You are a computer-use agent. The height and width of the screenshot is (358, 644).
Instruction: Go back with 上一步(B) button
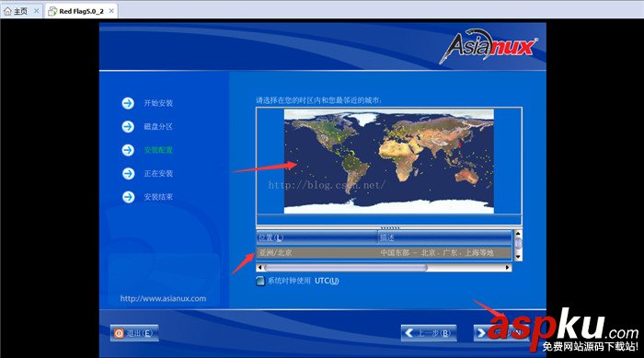(x=429, y=333)
